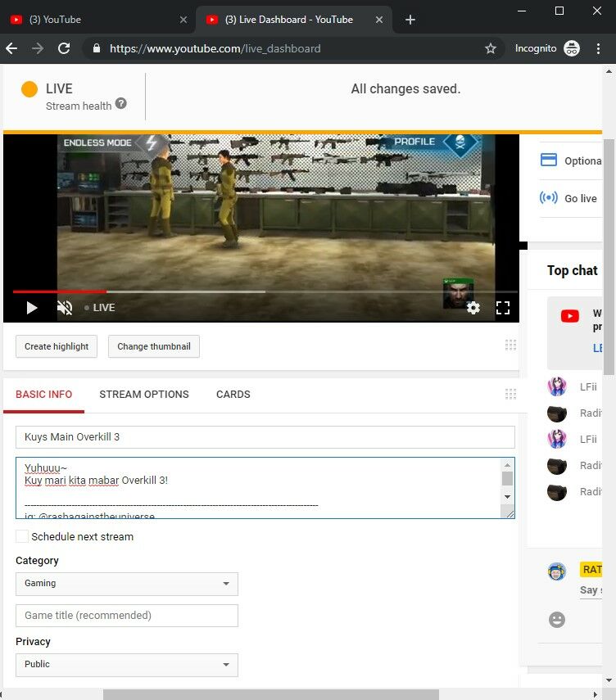Seek on the video progress bar
Screen dimensions: 616x700
tap(265, 291)
